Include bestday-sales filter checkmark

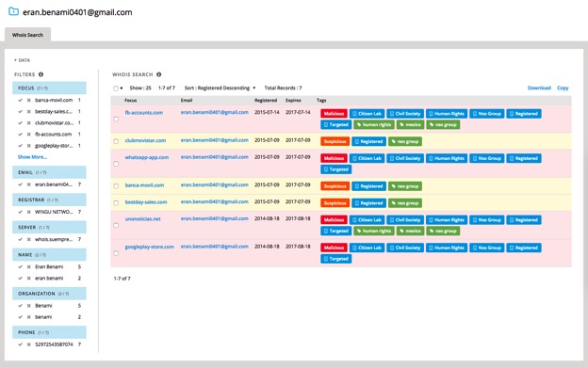[20, 112]
